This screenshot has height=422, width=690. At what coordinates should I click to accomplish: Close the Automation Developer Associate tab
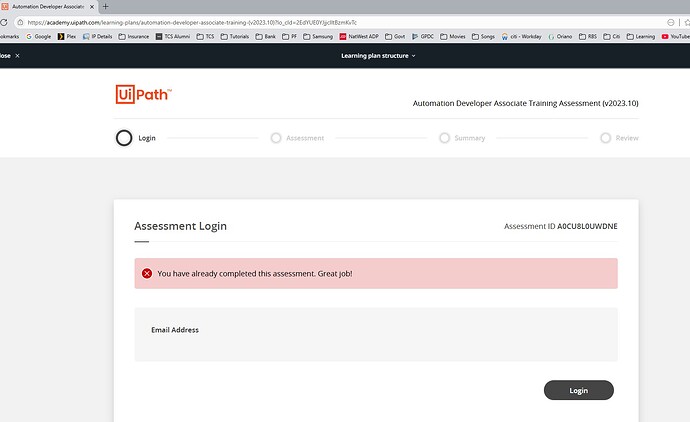pos(92,7)
